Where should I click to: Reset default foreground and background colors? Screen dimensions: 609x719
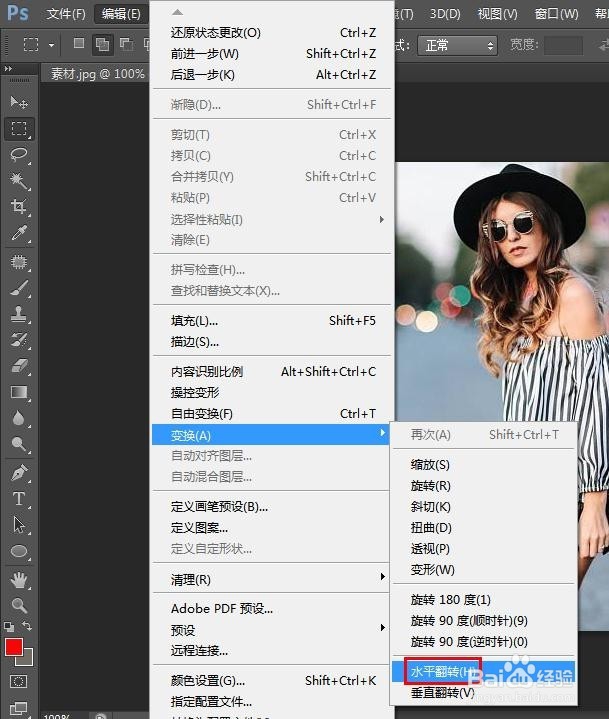(9, 626)
